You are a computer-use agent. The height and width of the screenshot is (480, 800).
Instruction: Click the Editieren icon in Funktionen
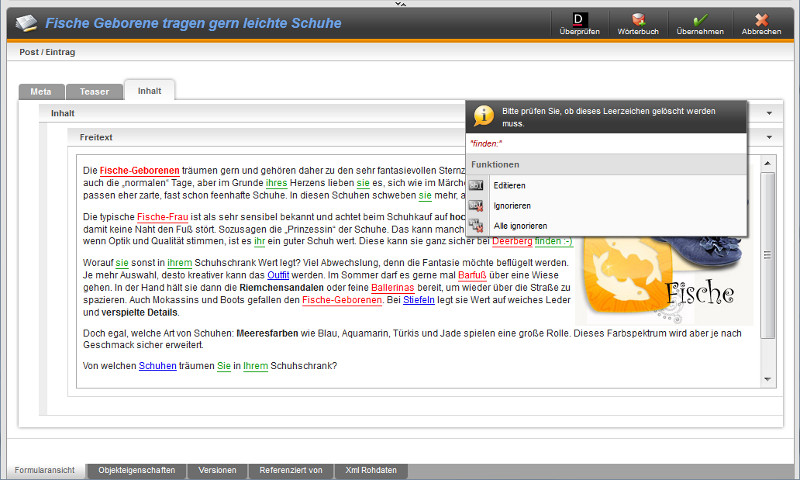tap(476, 185)
